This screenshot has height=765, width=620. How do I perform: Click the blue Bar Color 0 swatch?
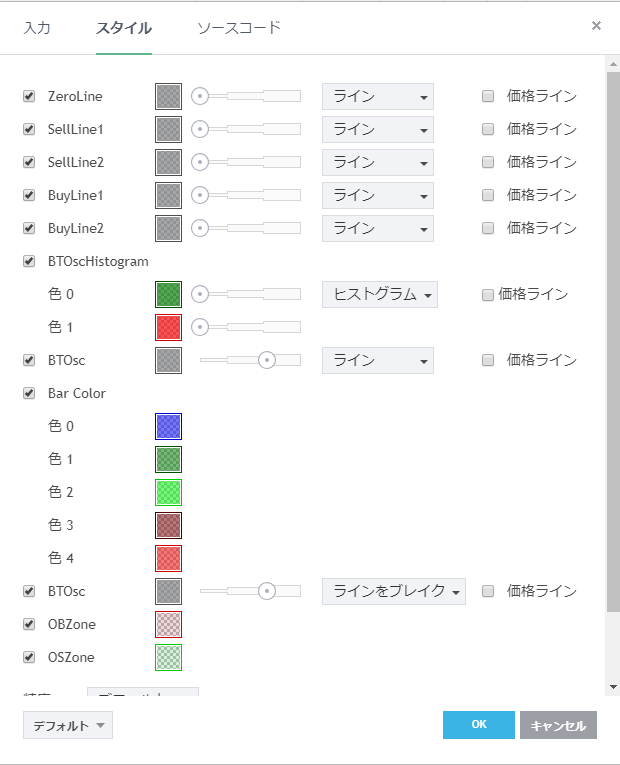pyautogui.click(x=168, y=426)
